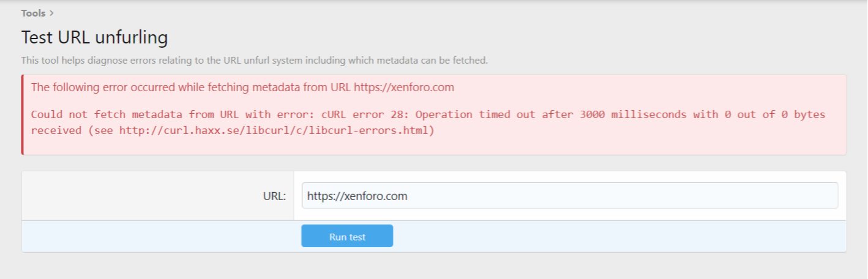Click the libcurl-errors.html address in error message
The image size is (868, 279).
pos(276,130)
